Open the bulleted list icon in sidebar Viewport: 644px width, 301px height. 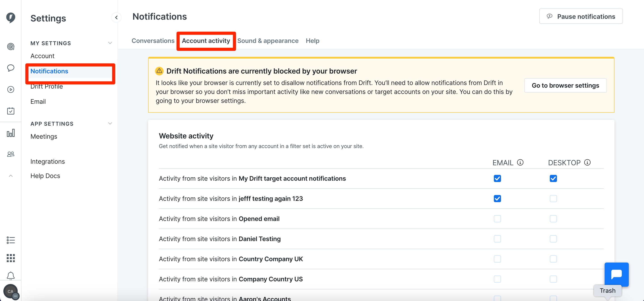pos(11,240)
